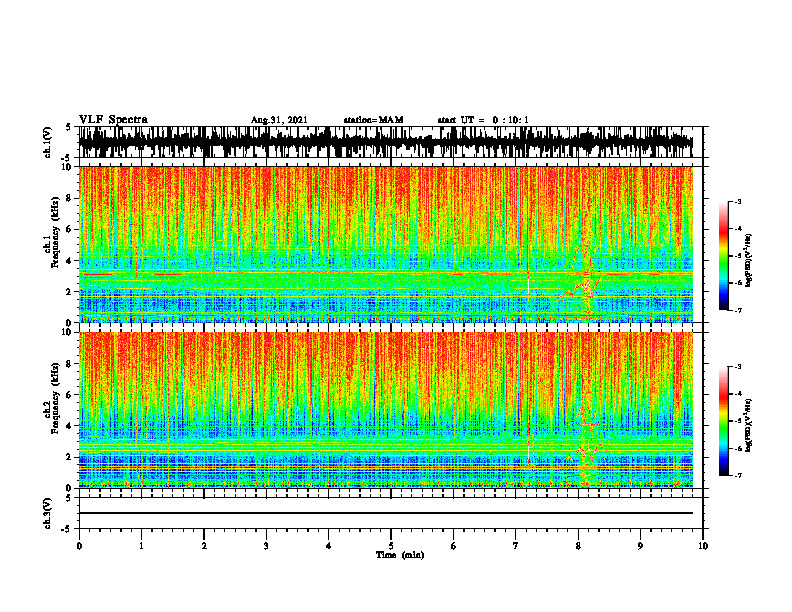
Task: Click the "ch.1(V)" waveform axis label
Action: [x=48, y=142]
